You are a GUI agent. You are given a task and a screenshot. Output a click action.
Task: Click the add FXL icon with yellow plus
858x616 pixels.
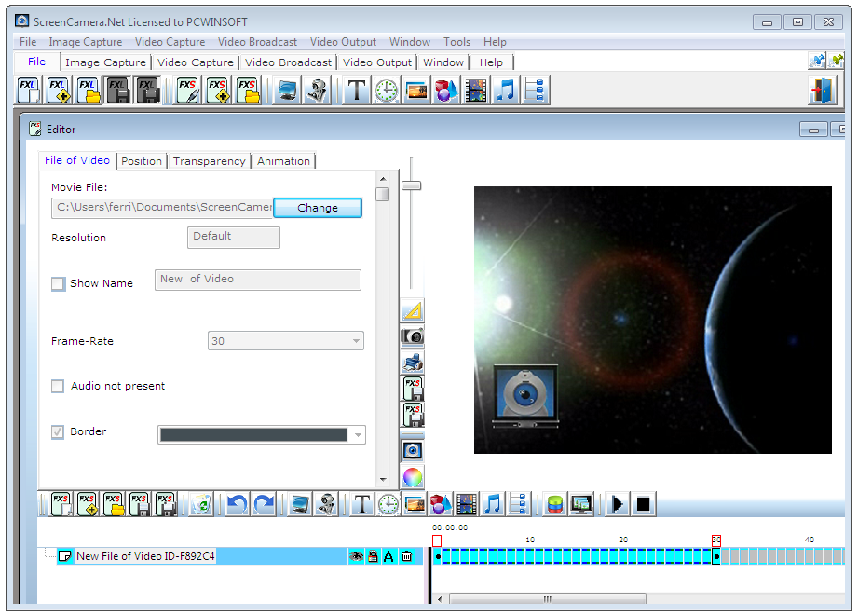[x=58, y=90]
